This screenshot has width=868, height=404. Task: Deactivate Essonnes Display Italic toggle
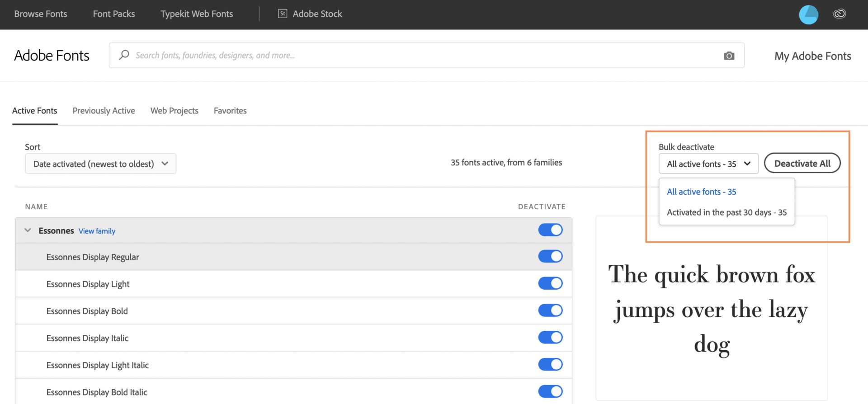(x=550, y=338)
